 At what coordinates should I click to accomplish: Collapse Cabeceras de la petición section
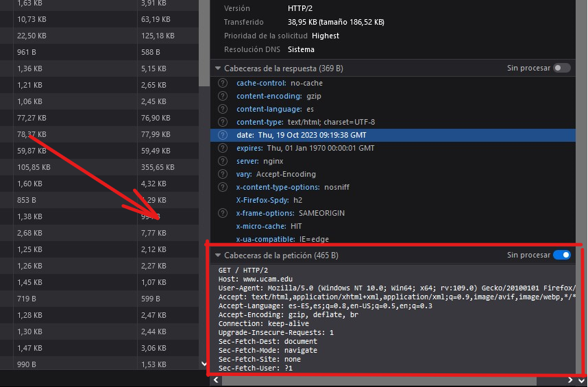point(219,255)
